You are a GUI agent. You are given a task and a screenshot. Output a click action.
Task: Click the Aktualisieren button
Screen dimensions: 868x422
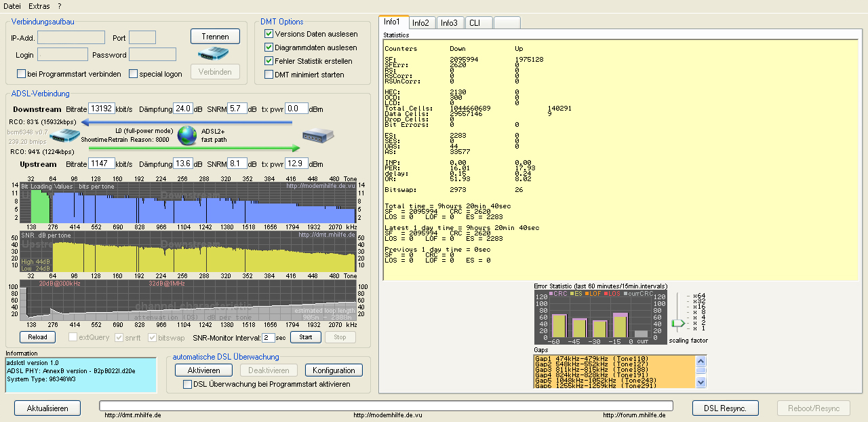coord(47,408)
